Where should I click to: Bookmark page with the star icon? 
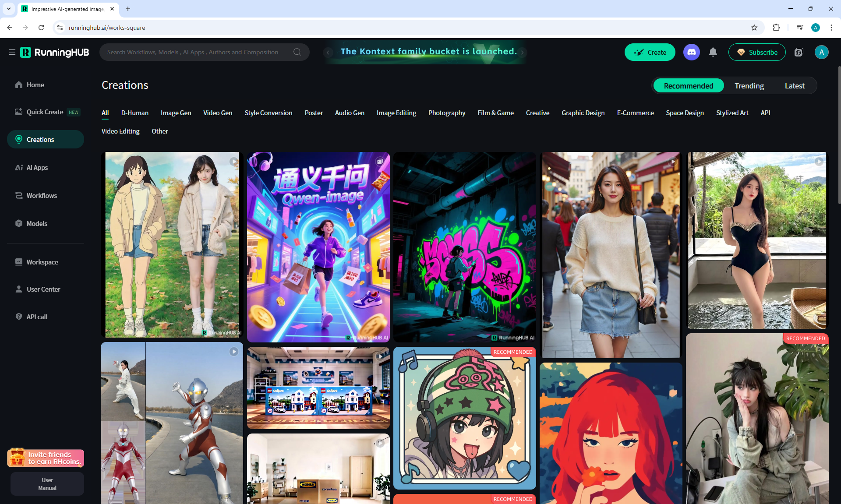pyautogui.click(x=754, y=28)
